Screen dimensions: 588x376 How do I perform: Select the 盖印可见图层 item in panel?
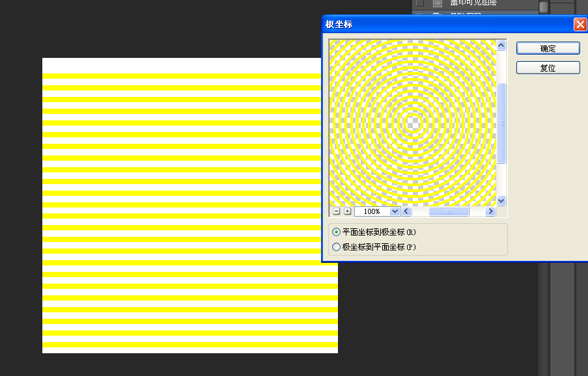(x=473, y=3)
